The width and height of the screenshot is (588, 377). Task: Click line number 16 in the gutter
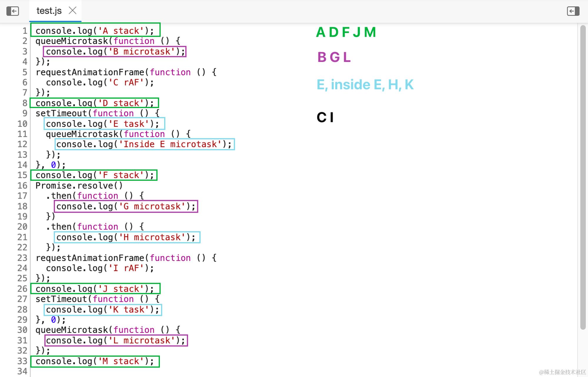[x=22, y=186]
